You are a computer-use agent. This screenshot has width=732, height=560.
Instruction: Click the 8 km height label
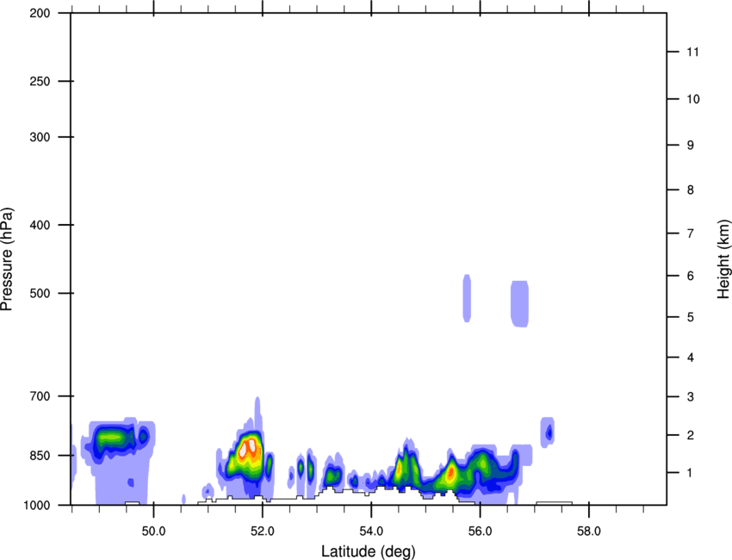(691, 190)
